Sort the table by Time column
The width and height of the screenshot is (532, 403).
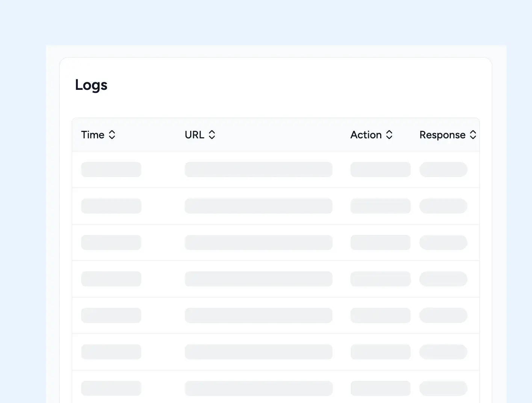[112, 135]
